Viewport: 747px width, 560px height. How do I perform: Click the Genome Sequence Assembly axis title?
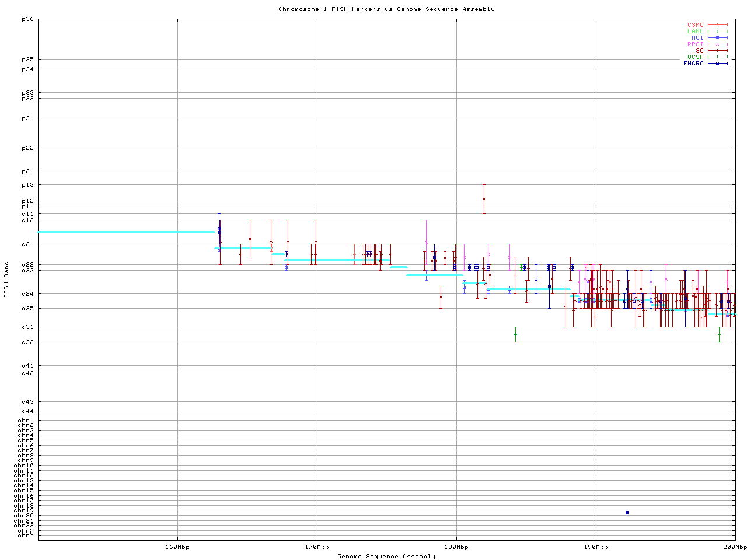pyautogui.click(x=386, y=556)
